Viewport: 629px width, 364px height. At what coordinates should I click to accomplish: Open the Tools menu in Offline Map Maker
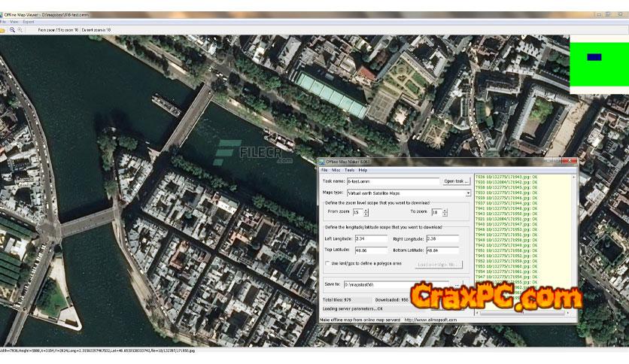349,171
